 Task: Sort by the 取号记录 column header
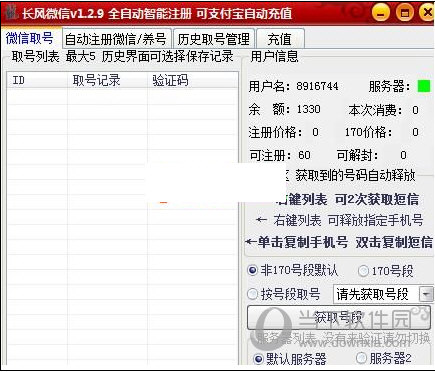(x=107, y=80)
